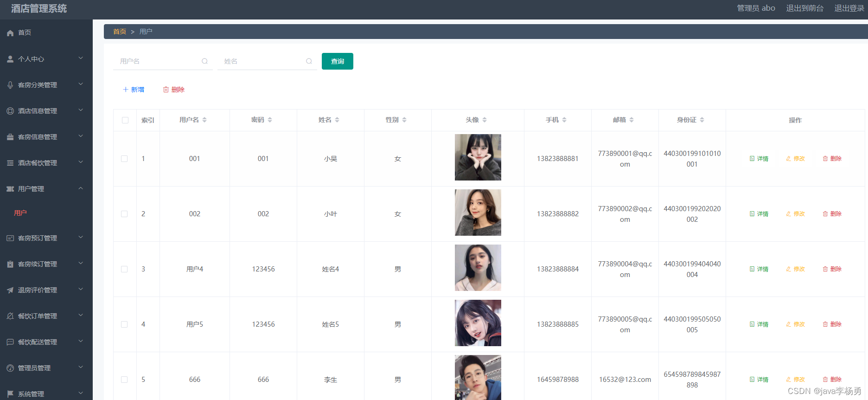Click the 首页 breadcrumb link
Viewport: 868px width, 400px height.
point(120,32)
